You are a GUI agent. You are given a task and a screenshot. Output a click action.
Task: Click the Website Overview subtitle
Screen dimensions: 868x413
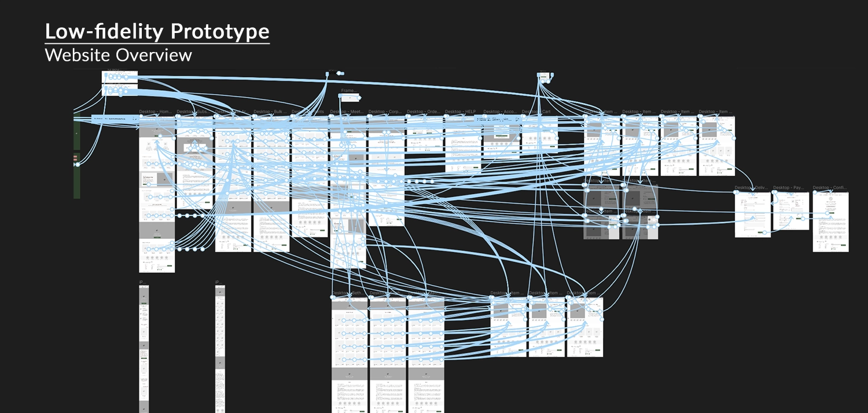point(119,55)
